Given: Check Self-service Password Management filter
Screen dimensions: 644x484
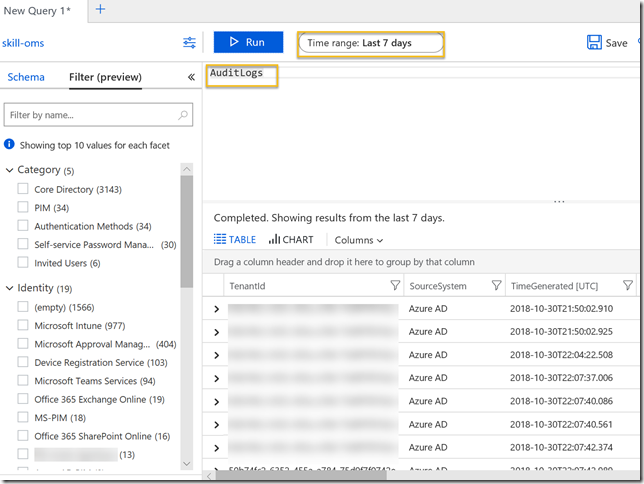Looking at the screenshot, I should tap(23, 244).
